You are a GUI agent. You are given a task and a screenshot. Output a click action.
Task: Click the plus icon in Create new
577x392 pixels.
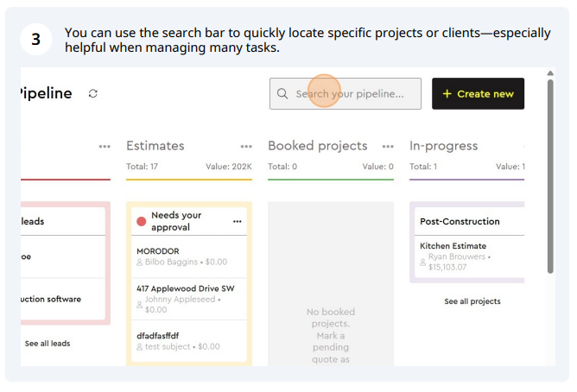click(447, 94)
